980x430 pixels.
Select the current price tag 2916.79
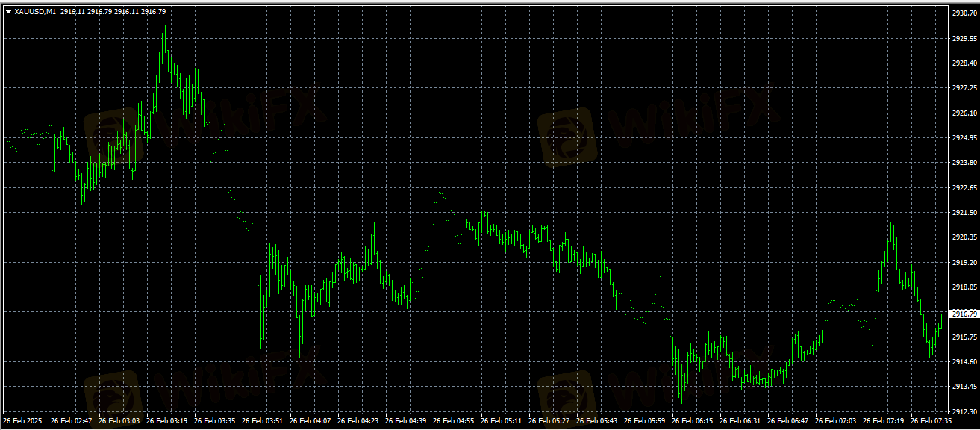coord(963,314)
